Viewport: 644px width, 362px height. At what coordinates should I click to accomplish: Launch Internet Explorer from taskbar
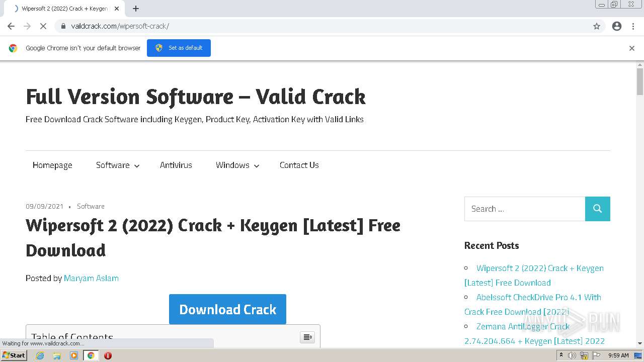tap(40, 355)
